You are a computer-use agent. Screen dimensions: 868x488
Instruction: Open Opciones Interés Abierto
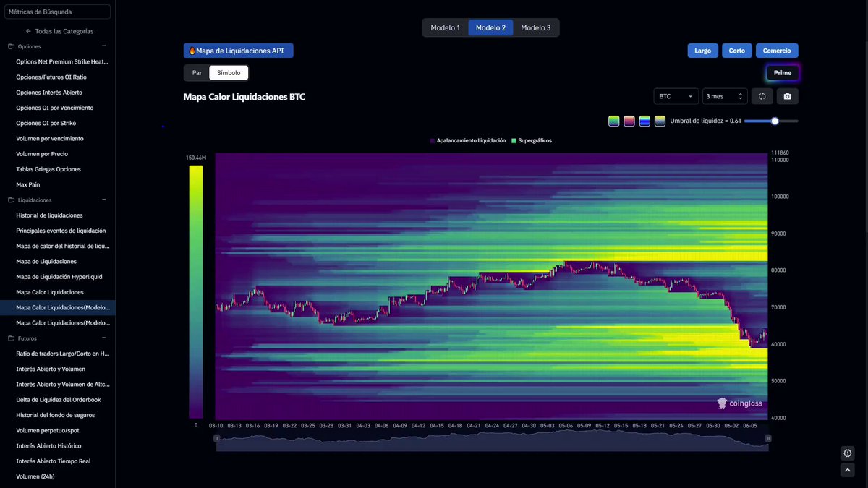pyautogui.click(x=49, y=93)
